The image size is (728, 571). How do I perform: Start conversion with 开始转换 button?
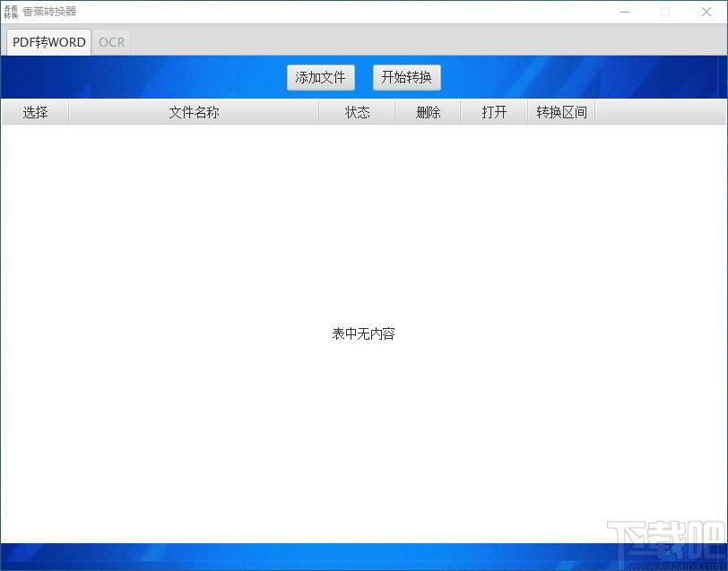click(x=406, y=77)
